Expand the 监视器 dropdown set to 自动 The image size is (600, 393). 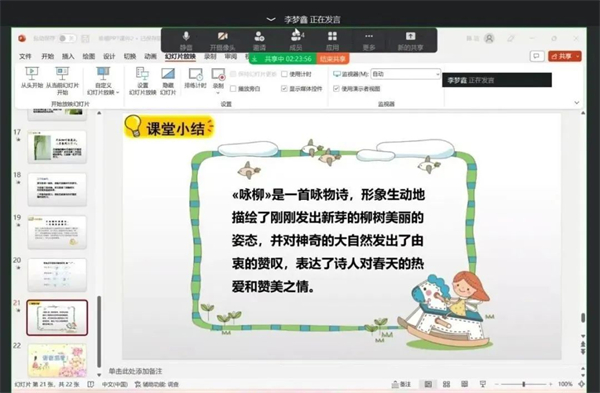pos(406,74)
